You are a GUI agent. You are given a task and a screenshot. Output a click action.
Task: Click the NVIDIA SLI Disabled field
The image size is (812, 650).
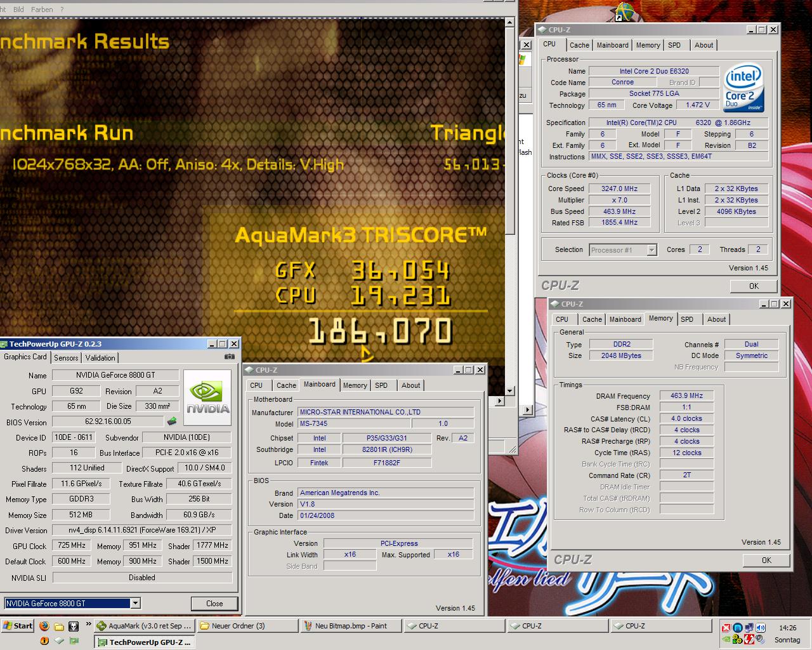coord(142,578)
